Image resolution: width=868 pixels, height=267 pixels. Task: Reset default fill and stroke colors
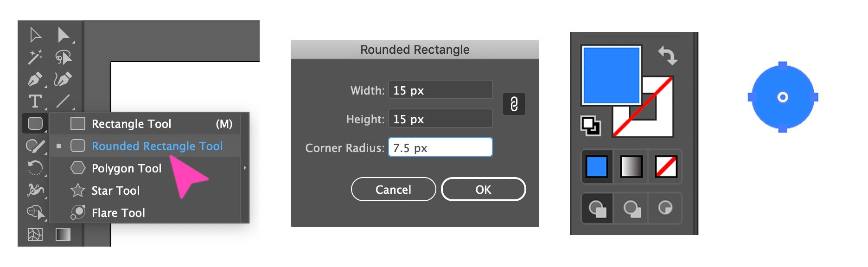(591, 124)
